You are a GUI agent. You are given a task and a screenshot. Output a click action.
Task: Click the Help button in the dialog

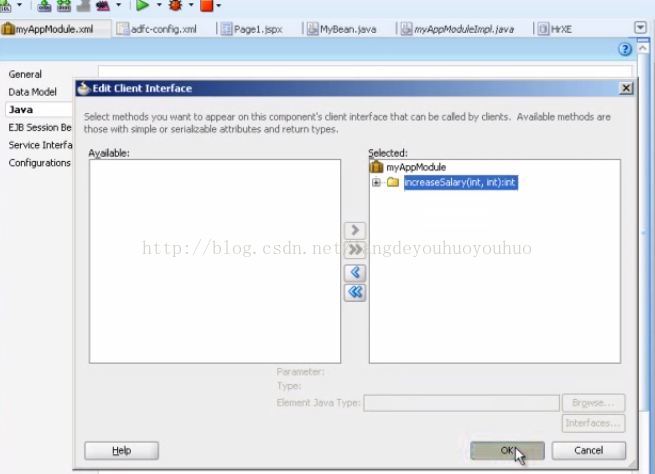point(122,450)
